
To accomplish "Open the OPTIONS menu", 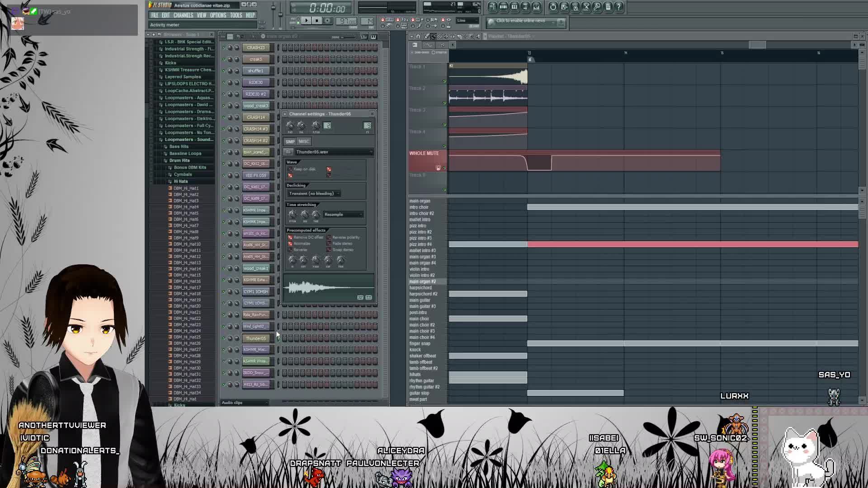I will coord(217,15).
